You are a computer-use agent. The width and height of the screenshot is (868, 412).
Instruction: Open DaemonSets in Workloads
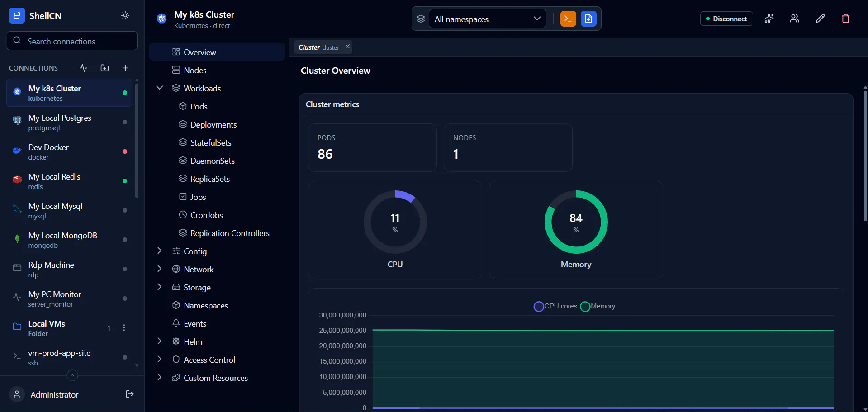pos(217,161)
